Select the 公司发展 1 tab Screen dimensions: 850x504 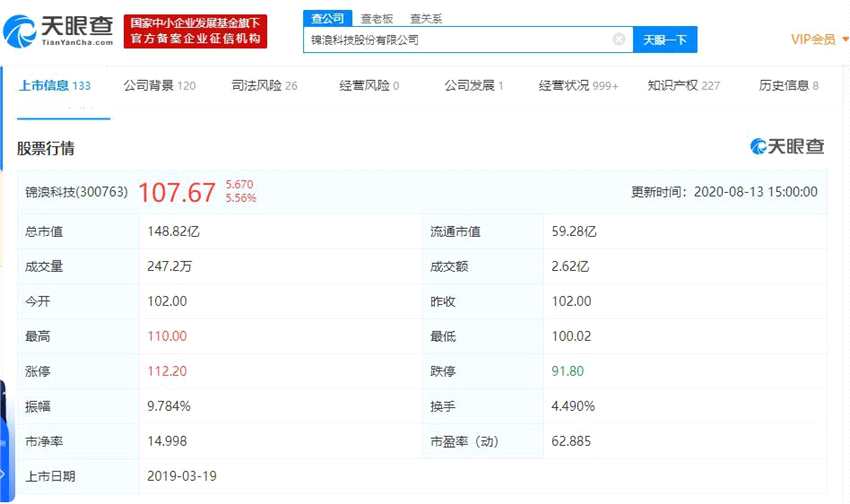pos(474,86)
